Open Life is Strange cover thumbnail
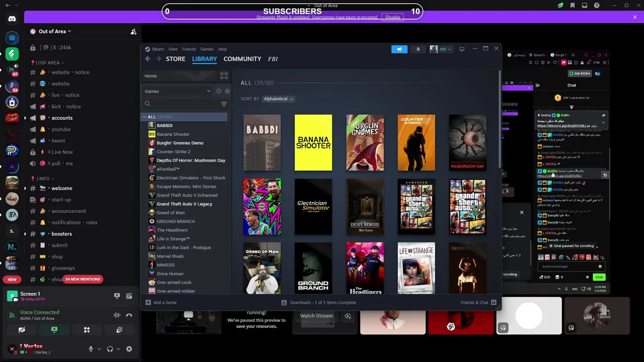Image resolution: width=644 pixels, height=362 pixels. click(x=416, y=268)
